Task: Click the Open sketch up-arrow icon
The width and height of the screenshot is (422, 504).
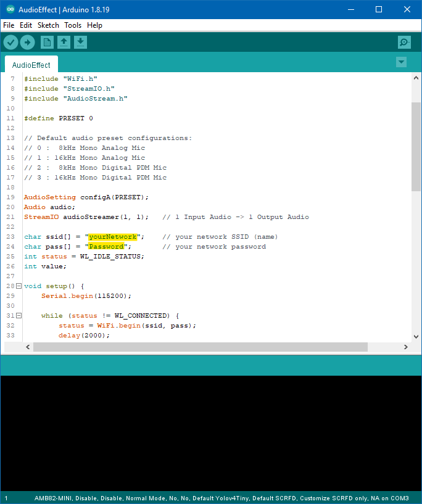Action: [64, 42]
